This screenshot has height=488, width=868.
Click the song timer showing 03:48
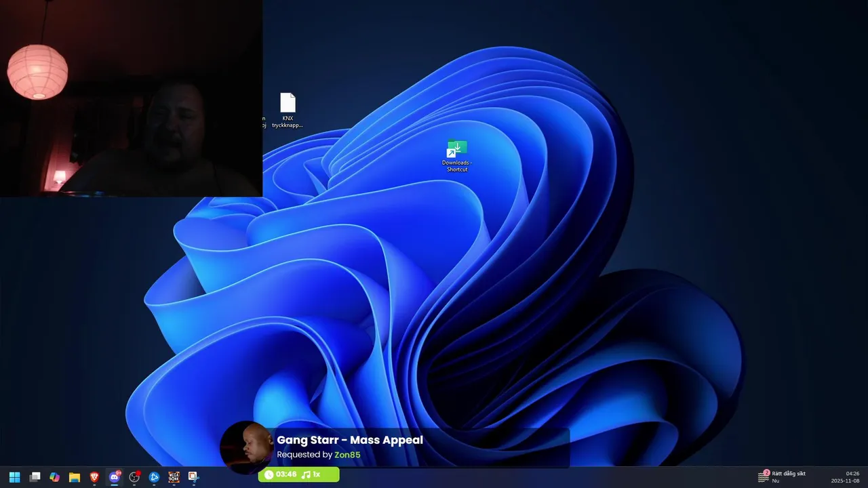point(281,474)
